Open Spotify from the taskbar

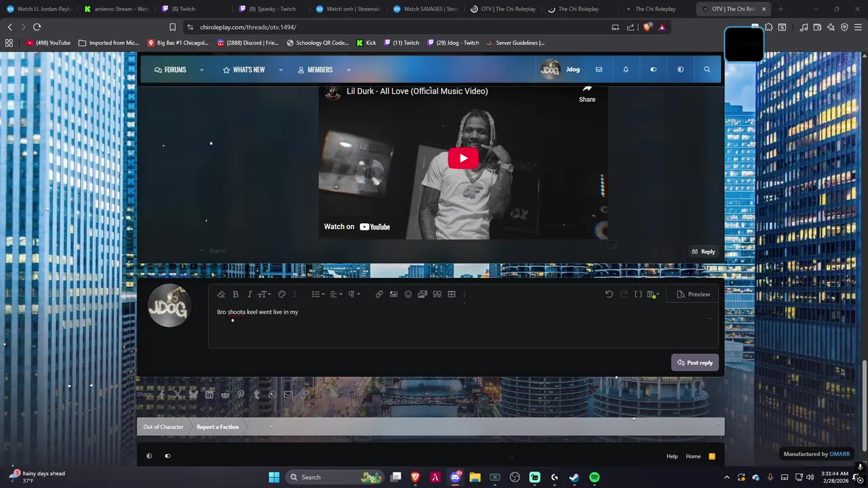point(594,477)
